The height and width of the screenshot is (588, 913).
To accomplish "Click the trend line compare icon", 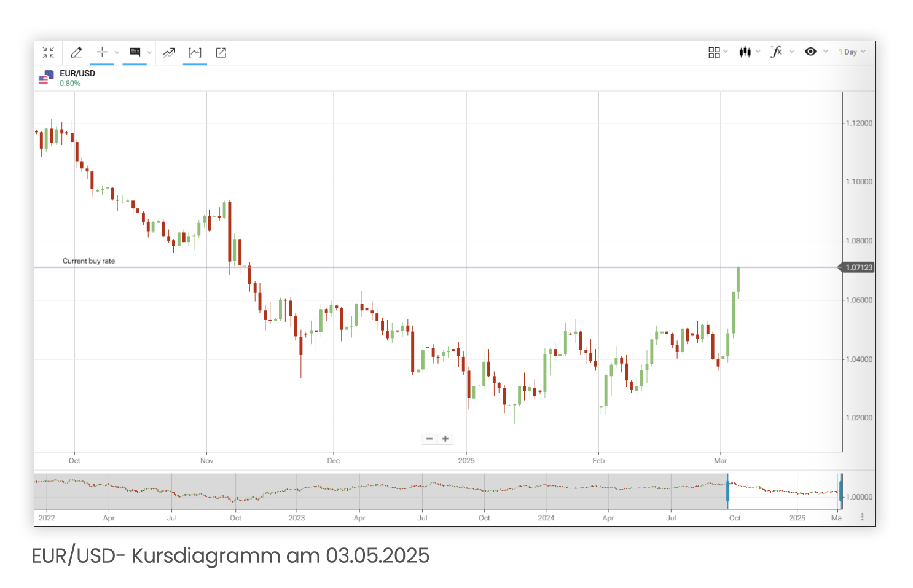I will point(169,53).
